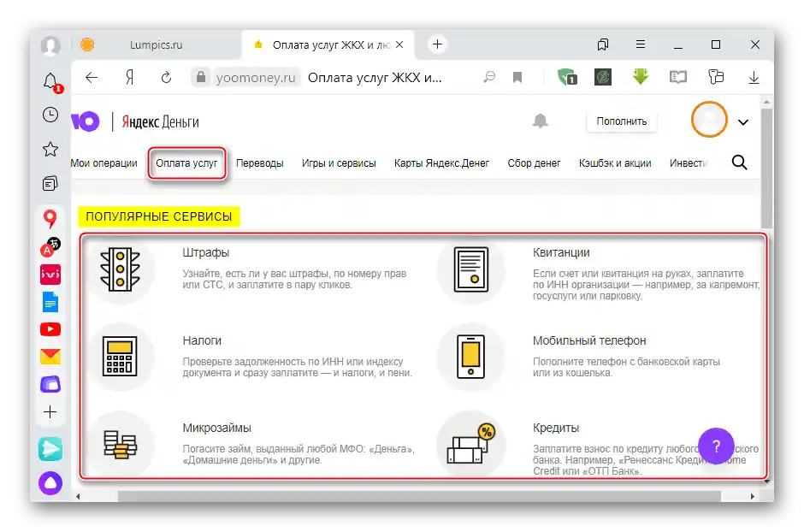Open the Переводы section
Image resolution: width=804 pixels, height=532 pixels.
click(259, 163)
